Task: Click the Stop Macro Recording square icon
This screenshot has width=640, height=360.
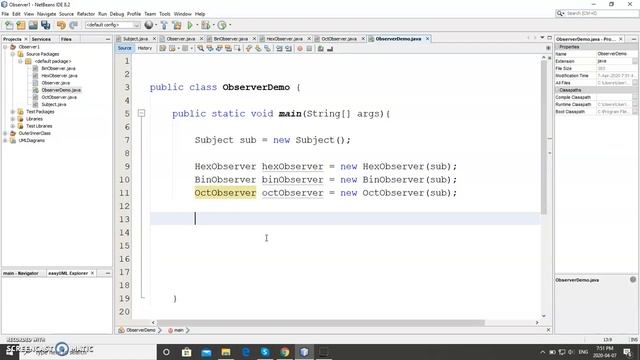Action: coord(309,49)
